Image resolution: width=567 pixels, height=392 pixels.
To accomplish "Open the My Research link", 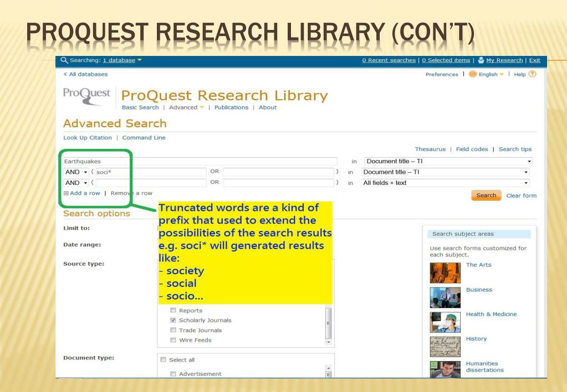I will pyautogui.click(x=504, y=60).
